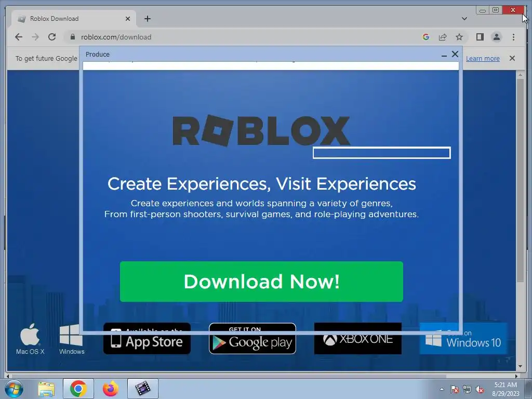Screen dimensions: 532x399
Task: Minimize the Produce popup window
Action: coord(444,55)
